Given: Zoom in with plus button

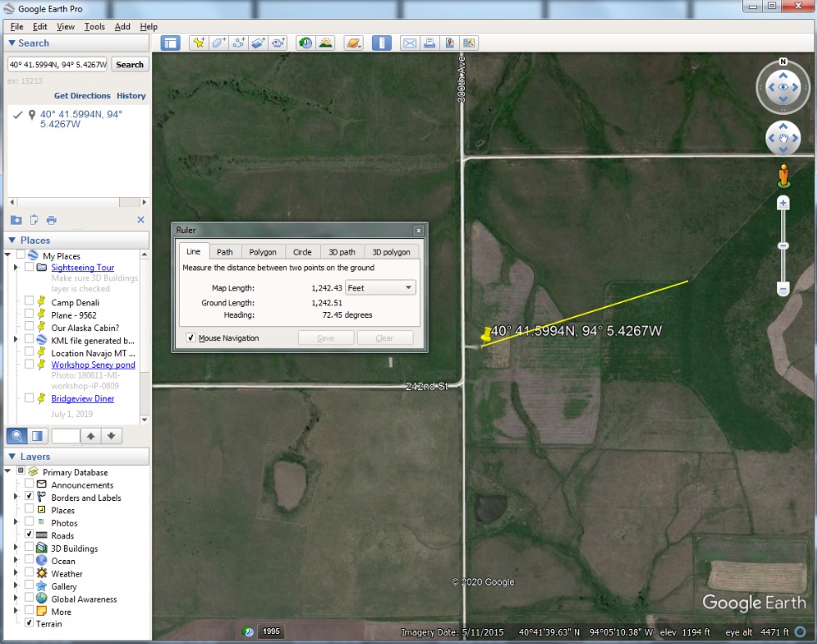Looking at the screenshot, I should tap(783, 203).
